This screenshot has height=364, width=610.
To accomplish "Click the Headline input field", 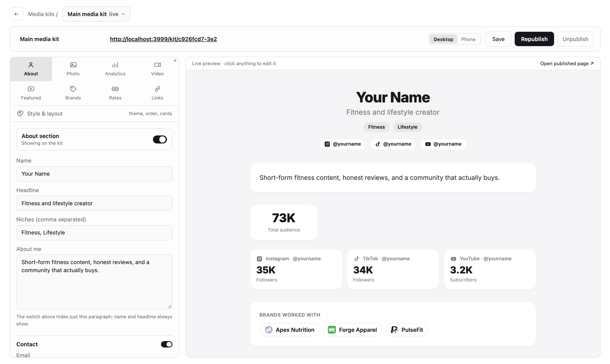I will pyautogui.click(x=94, y=203).
